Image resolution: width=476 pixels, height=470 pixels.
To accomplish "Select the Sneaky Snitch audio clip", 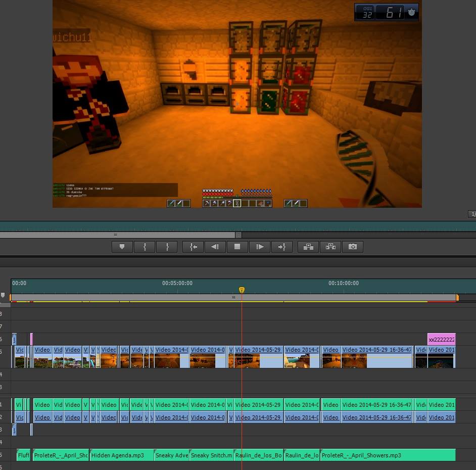I will point(212,455).
